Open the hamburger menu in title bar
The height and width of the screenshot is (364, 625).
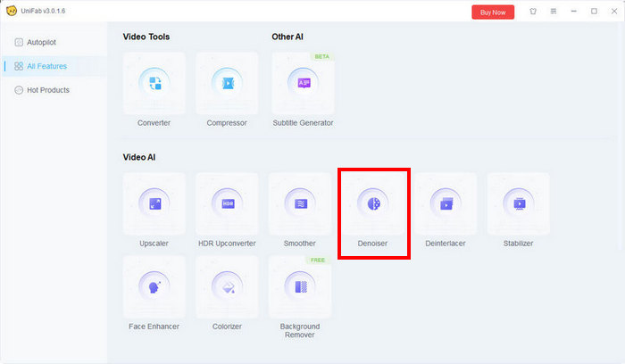[x=554, y=12]
